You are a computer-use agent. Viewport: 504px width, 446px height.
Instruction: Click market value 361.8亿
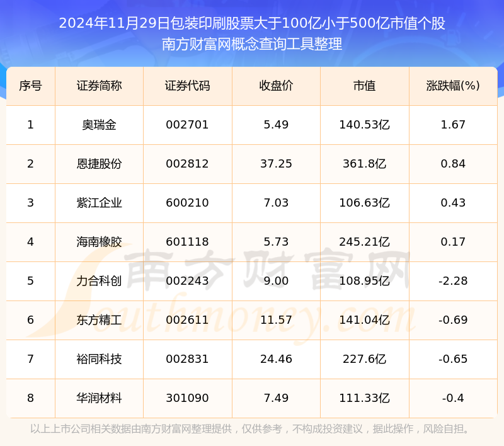[x=365, y=164]
